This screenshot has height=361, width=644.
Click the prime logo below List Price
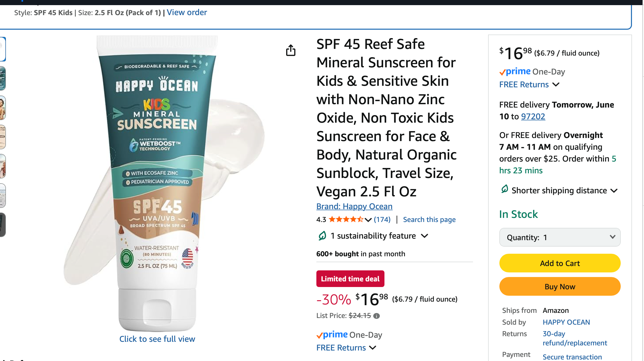point(332,335)
